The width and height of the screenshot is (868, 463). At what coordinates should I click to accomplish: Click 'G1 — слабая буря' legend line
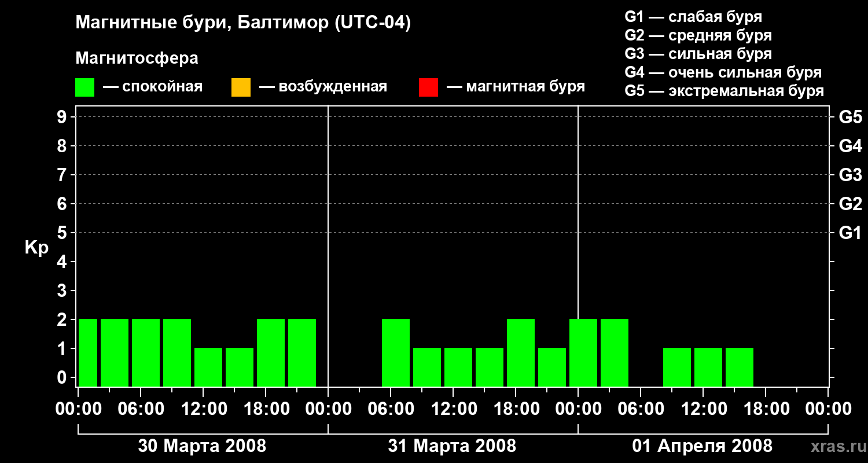tap(693, 17)
